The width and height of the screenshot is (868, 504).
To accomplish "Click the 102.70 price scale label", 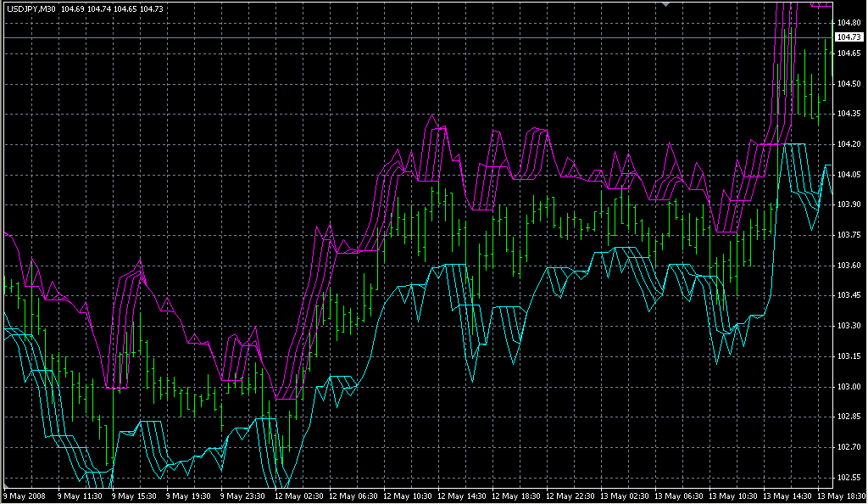I will [849, 447].
